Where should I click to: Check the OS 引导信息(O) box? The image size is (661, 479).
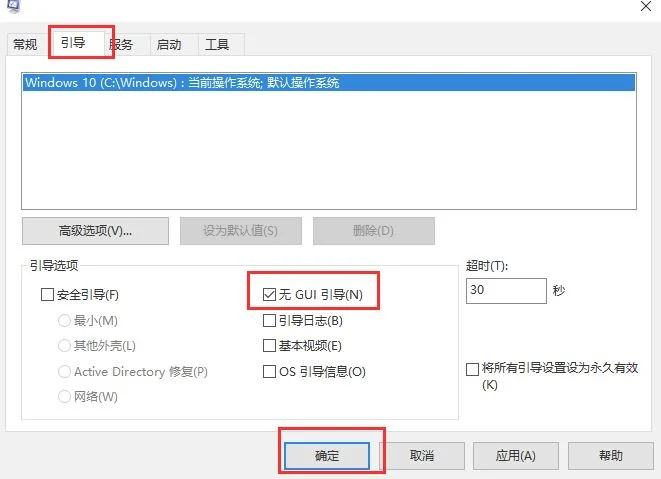point(269,371)
